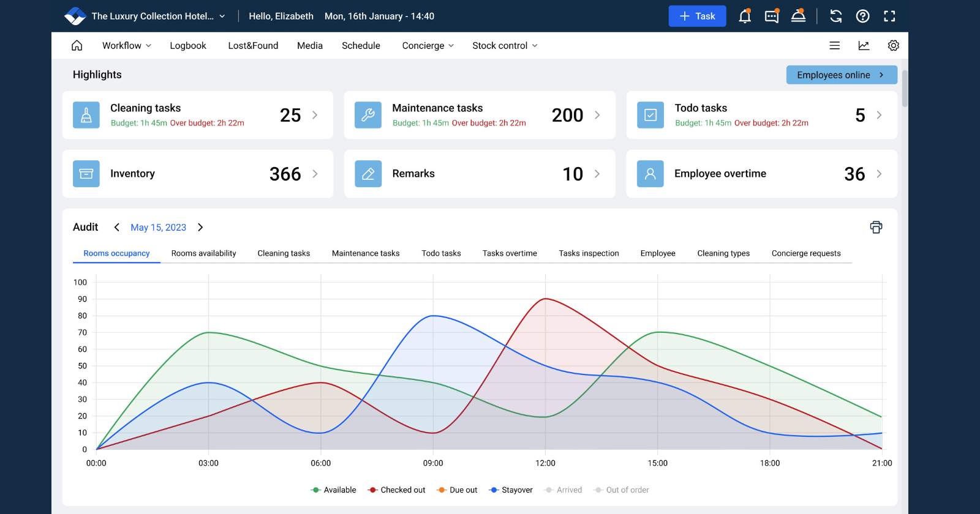Enter fullscreen mode

(889, 17)
